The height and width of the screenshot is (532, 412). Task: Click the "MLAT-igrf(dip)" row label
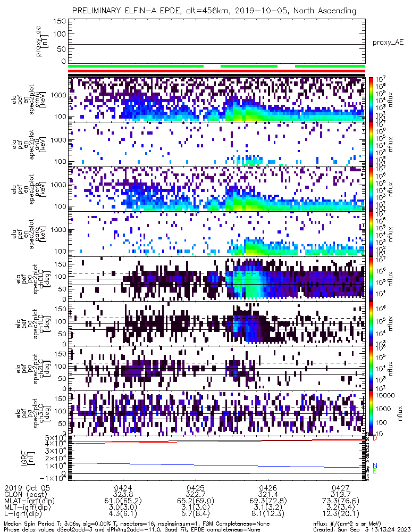tap(29, 501)
